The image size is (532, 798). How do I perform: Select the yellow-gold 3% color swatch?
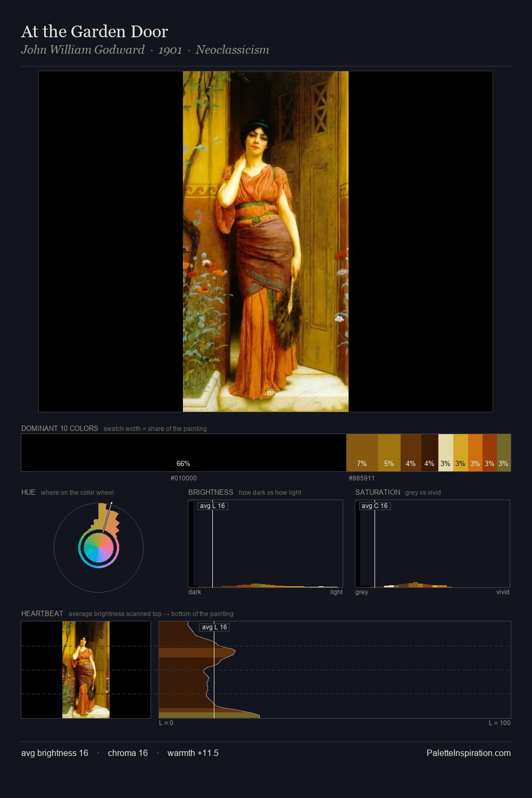(461, 453)
